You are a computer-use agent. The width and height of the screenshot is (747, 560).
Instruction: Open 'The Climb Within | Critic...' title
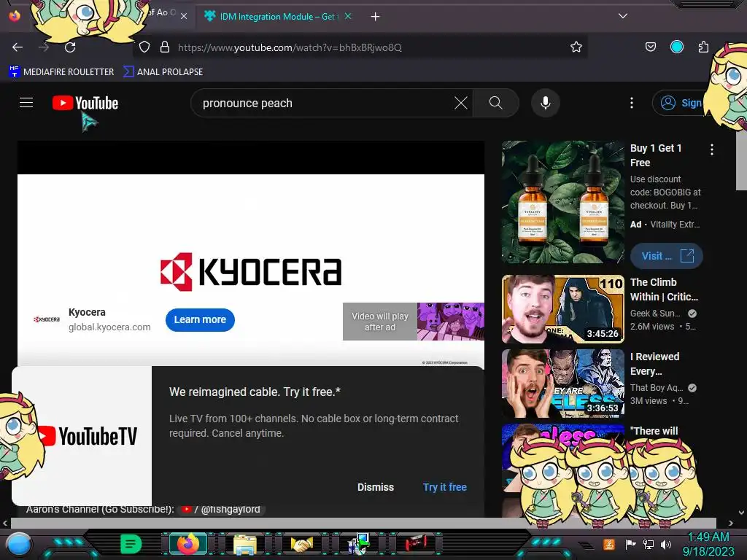click(664, 289)
